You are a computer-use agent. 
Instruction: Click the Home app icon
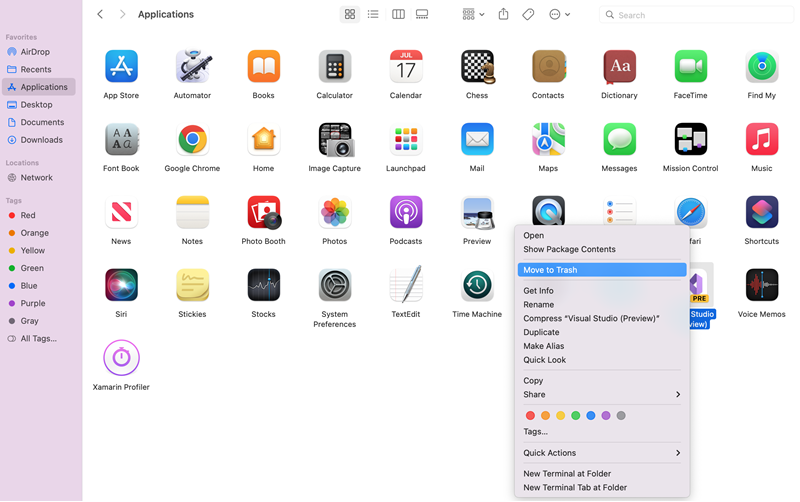point(264,139)
